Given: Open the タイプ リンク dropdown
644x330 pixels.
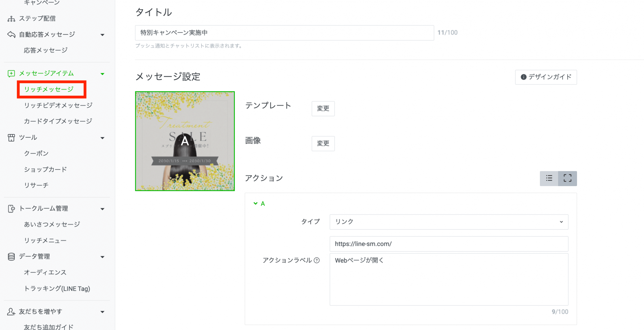Looking at the screenshot, I should click(x=449, y=222).
